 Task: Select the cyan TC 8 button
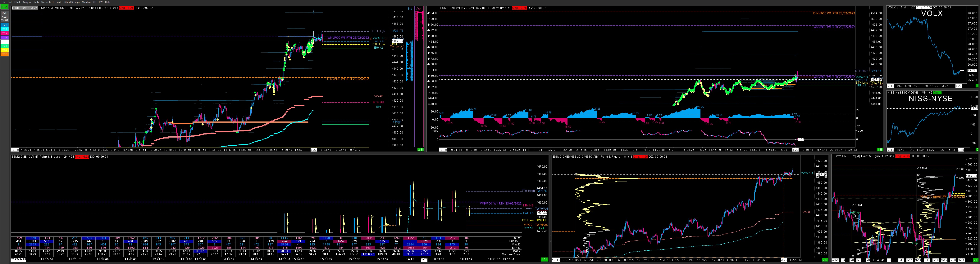[x=5, y=29]
